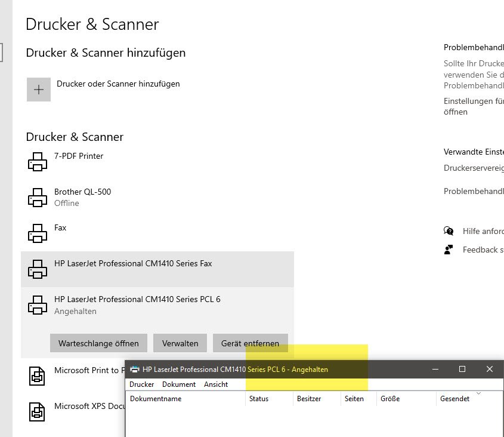Select 'HP LaserJet Professional CM1410 Series PCL 6' text
The width and height of the screenshot is (504, 437).
point(137,299)
